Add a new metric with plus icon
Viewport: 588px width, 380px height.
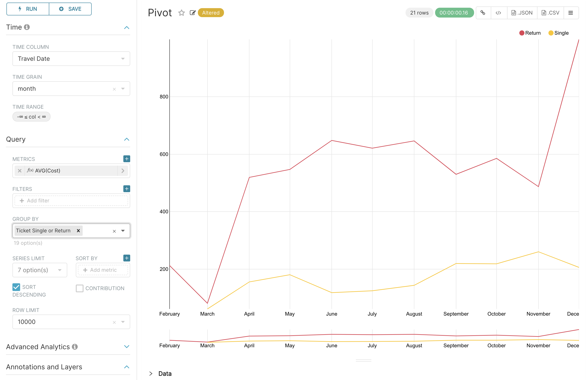click(x=126, y=159)
